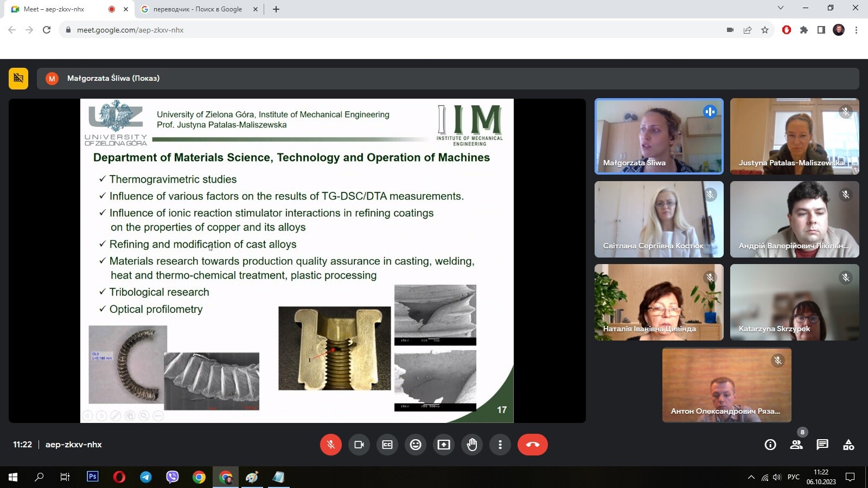Toggle the camera in the call bar
The height and width of the screenshot is (488, 868).
pos(359,445)
